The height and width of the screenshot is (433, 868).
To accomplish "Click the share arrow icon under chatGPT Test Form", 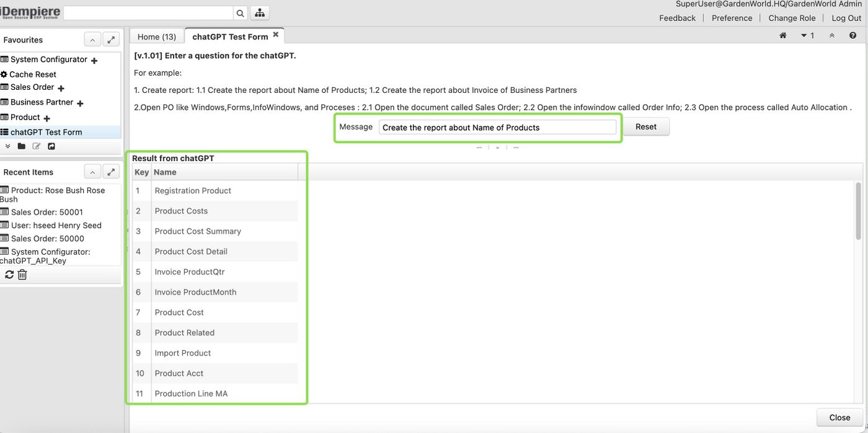I will point(51,146).
